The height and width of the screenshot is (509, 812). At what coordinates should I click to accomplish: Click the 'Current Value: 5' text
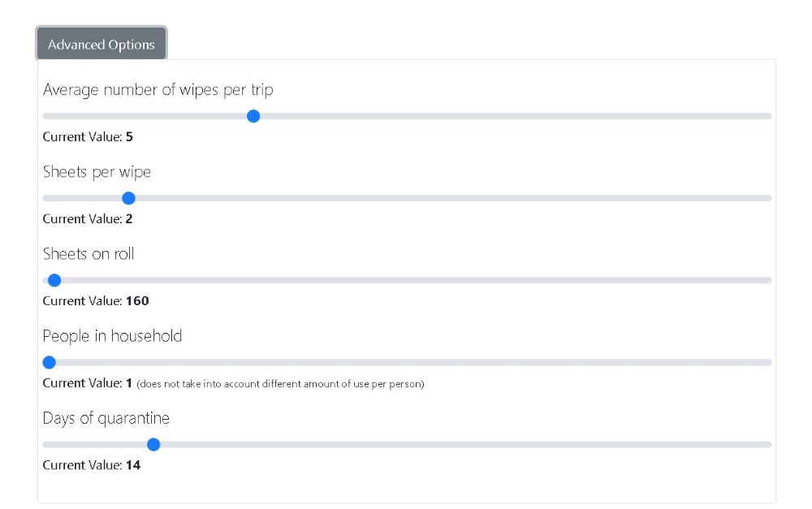[88, 136]
